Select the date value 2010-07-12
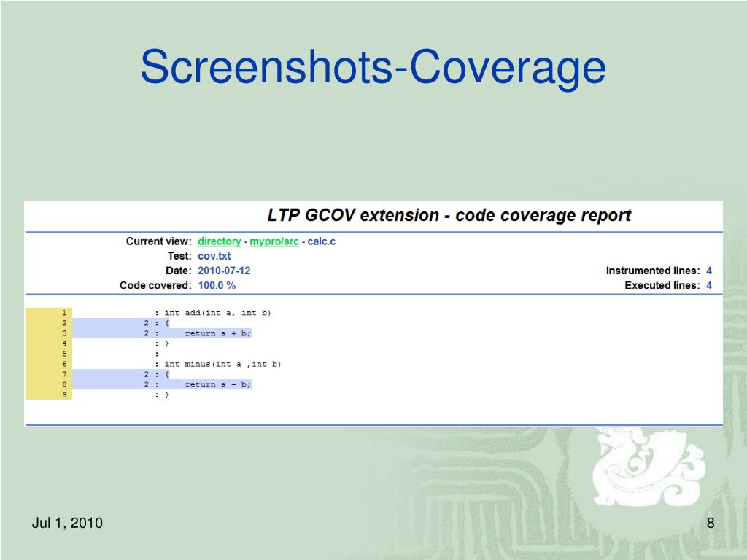747x560 pixels. pos(224,271)
